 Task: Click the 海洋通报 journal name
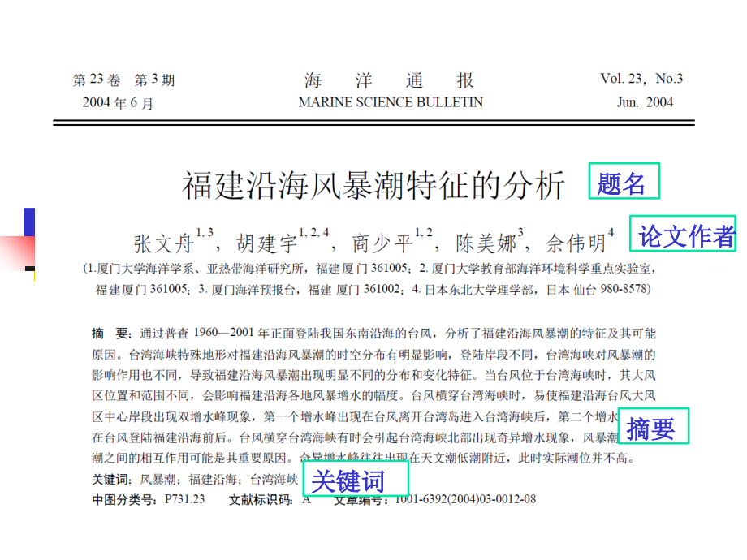click(389, 80)
